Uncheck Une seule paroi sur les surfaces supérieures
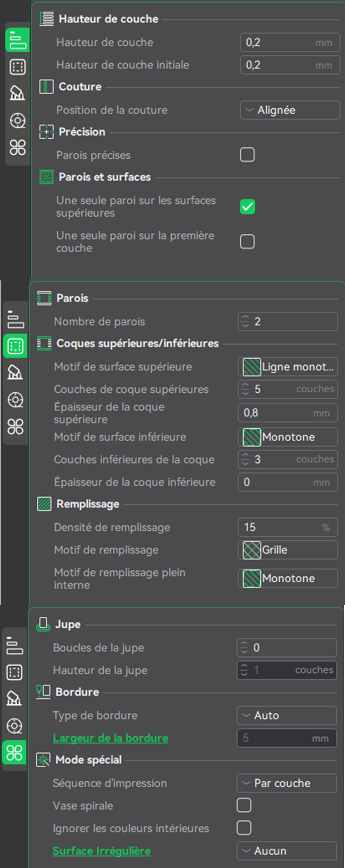This screenshot has width=345, height=868. point(247,207)
